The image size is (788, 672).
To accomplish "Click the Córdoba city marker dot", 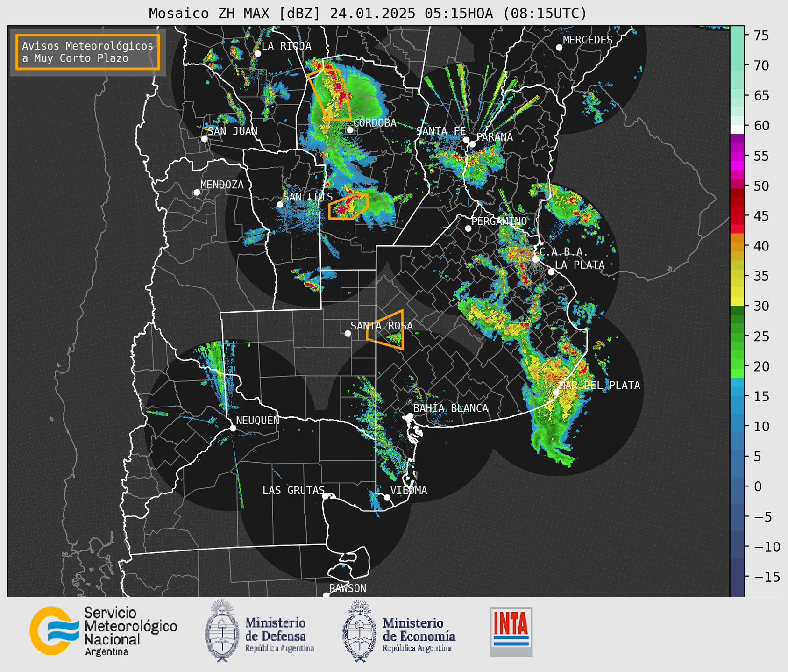I will coord(350,130).
